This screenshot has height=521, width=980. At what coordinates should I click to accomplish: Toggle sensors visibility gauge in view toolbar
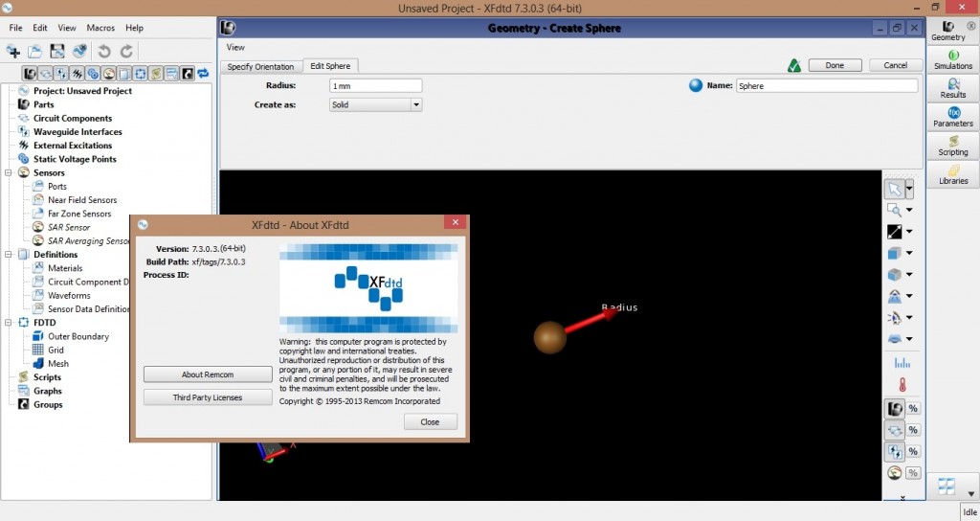(895, 473)
